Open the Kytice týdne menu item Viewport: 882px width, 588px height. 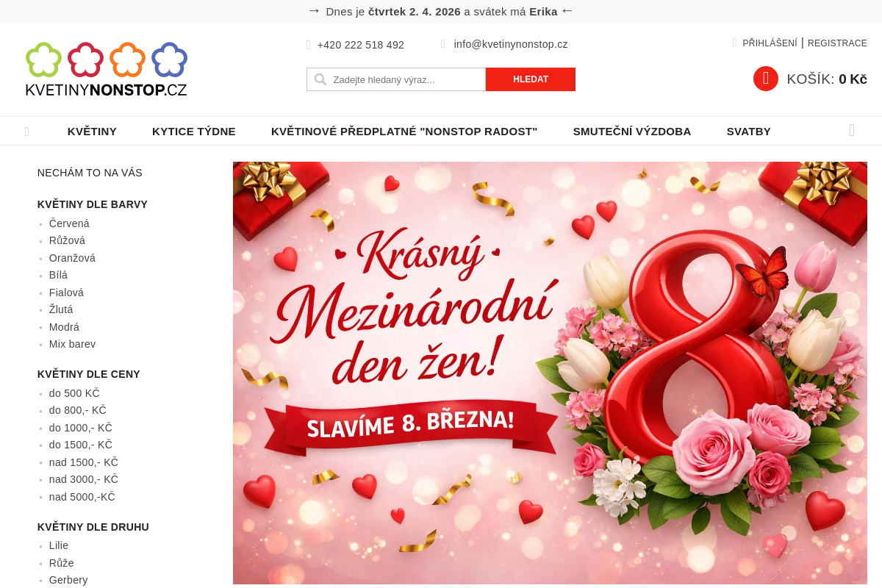194,132
